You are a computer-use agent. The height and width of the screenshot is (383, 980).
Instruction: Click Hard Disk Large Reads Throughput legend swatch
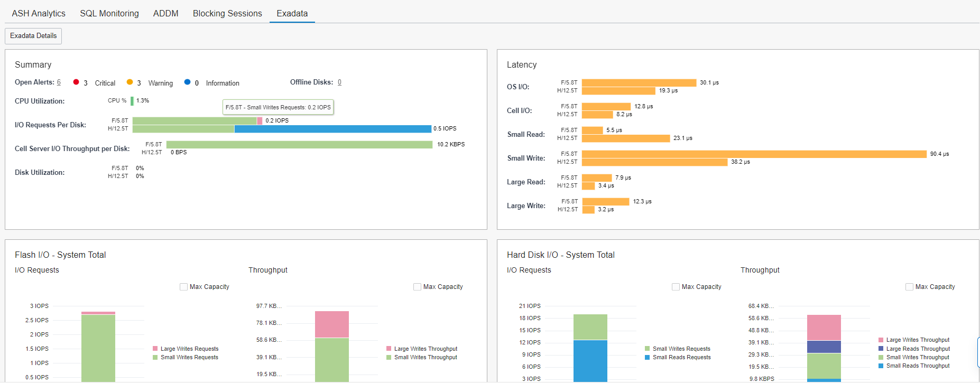(881, 349)
